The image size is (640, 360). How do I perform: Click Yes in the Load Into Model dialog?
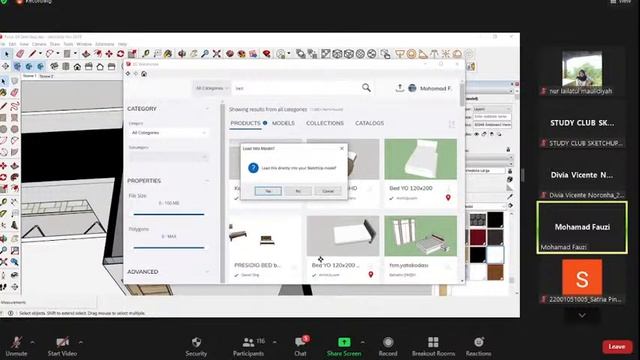(268, 191)
